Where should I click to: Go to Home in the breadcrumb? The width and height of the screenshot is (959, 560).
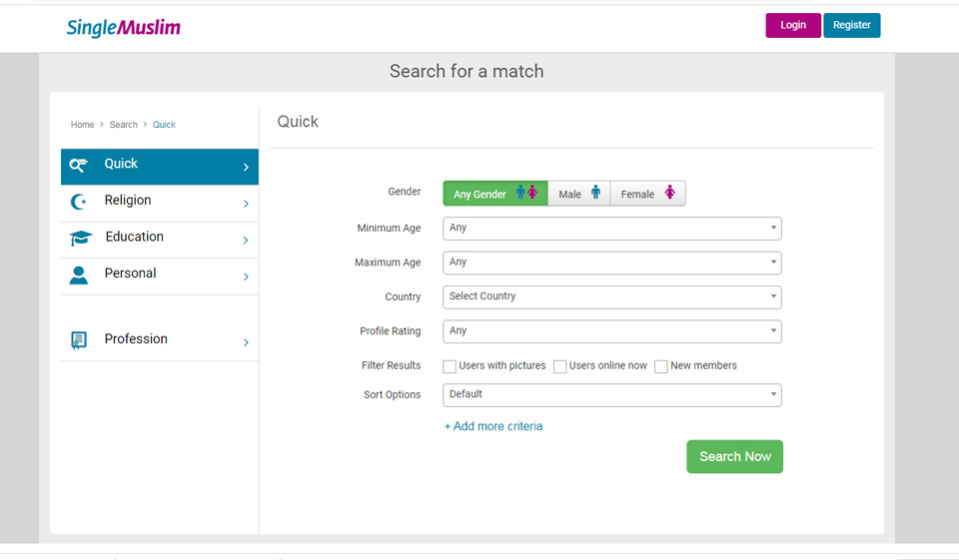(x=82, y=125)
